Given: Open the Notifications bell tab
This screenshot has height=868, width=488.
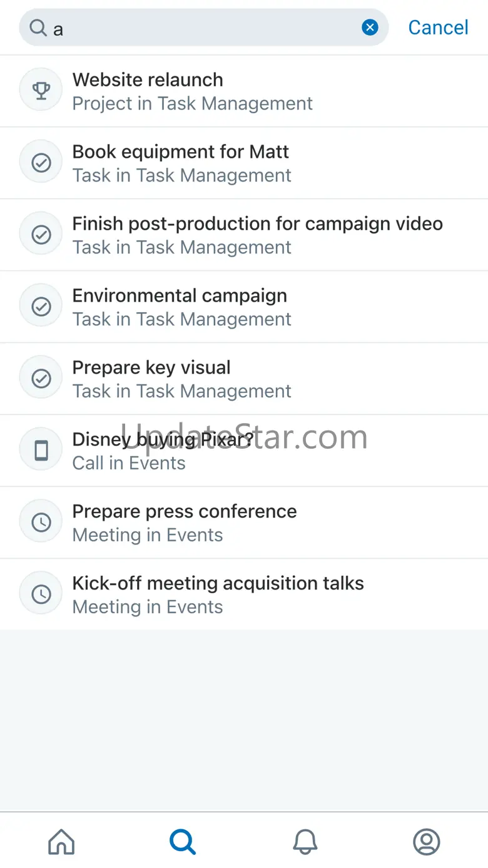Looking at the screenshot, I should click(x=305, y=842).
